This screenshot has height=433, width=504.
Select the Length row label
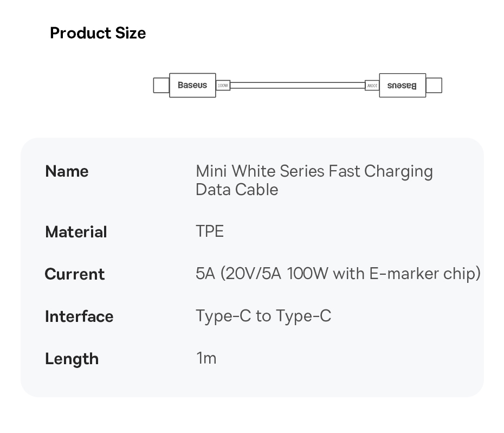pos(72,359)
